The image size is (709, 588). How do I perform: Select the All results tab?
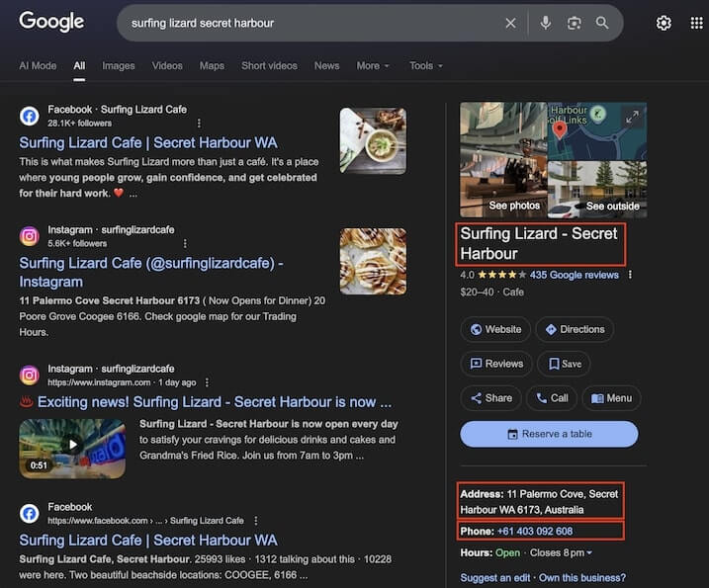[79, 66]
